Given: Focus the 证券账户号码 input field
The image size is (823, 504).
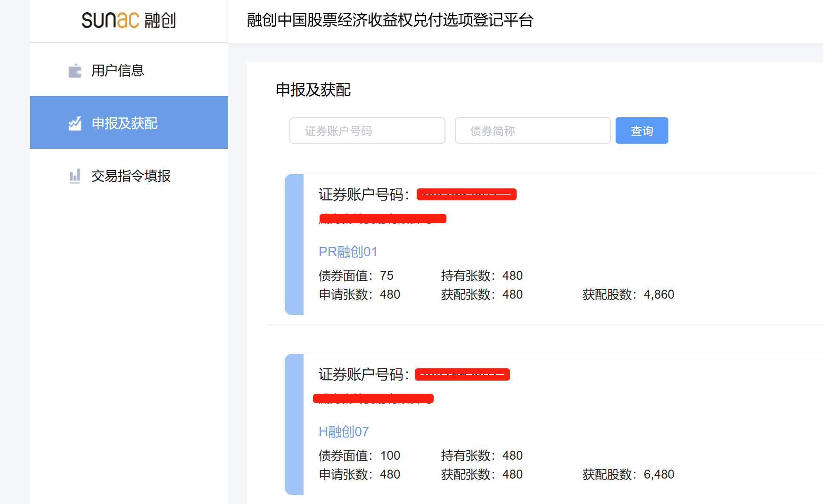Looking at the screenshot, I should pyautogui.click(x=367, y=130).
